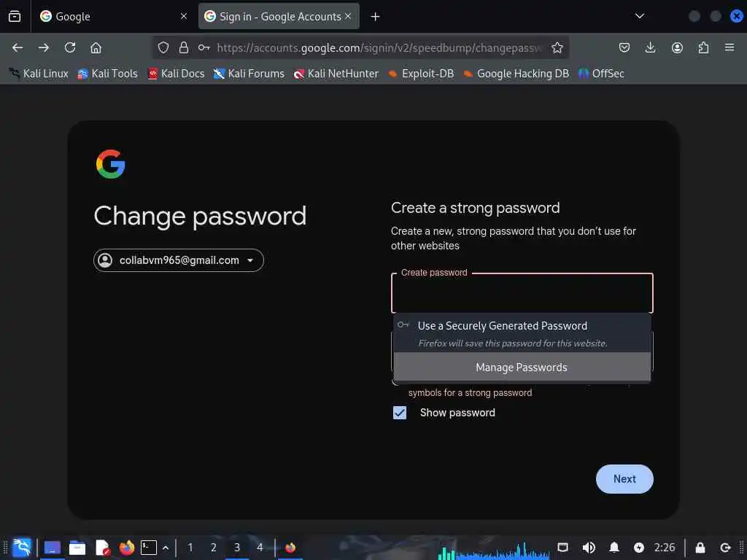
Task: Click the Google logo
Action: [x=111, y=164]
